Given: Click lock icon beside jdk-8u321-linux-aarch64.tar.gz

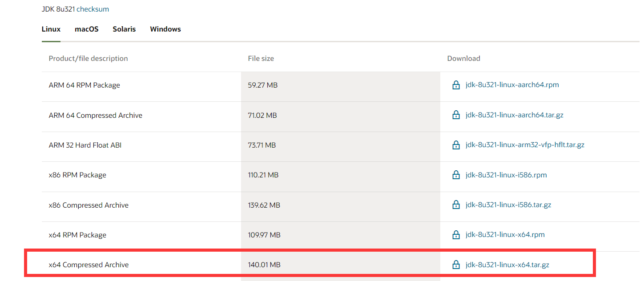Looking at the screenshot, I should coord(456,115).
